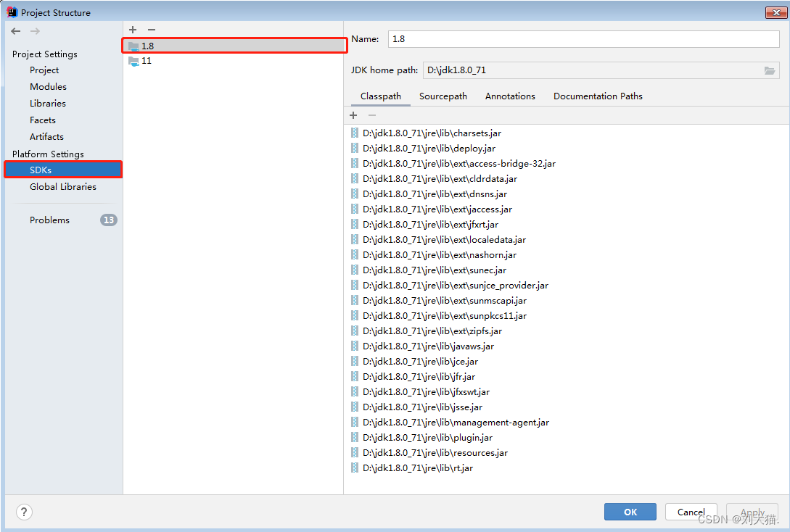
Task: Click the jar icon beside nashorn.jar
Action: tap(355, 254)
